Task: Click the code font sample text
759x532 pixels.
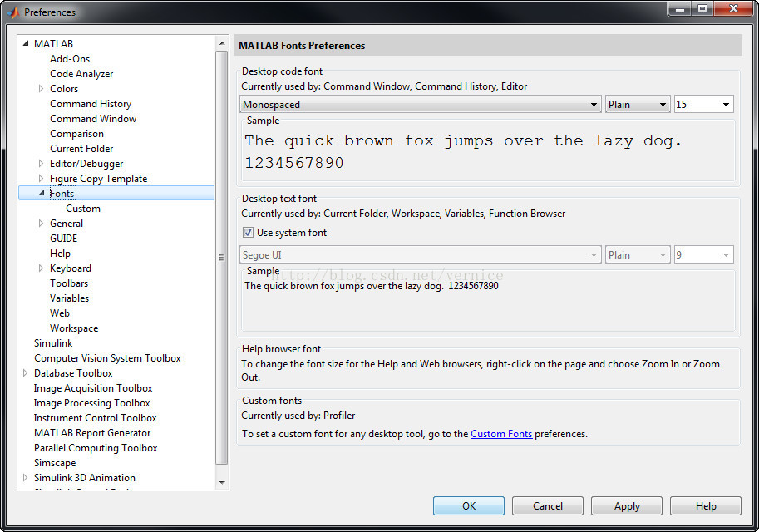Action: (463, 151)
